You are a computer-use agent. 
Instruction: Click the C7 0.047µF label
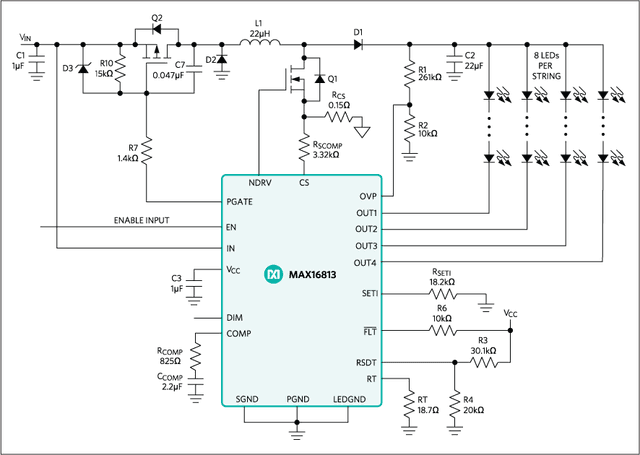(x=169, y=70)
